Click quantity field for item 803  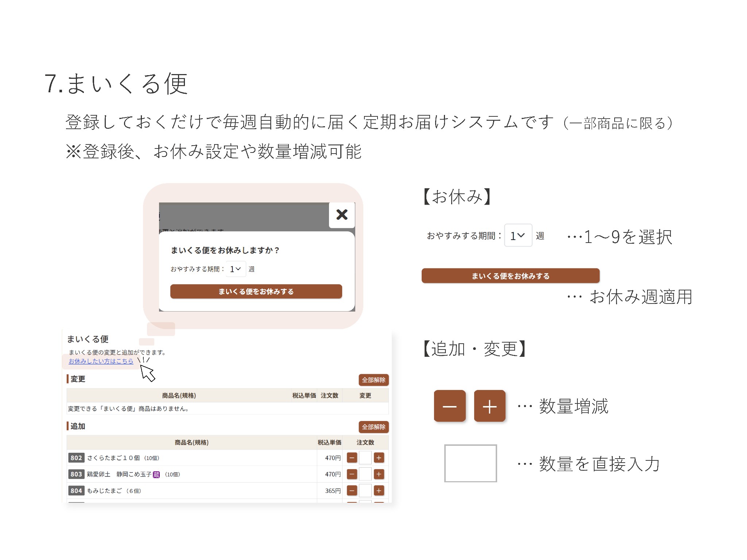pyautogui.click(x=365, y=474)
